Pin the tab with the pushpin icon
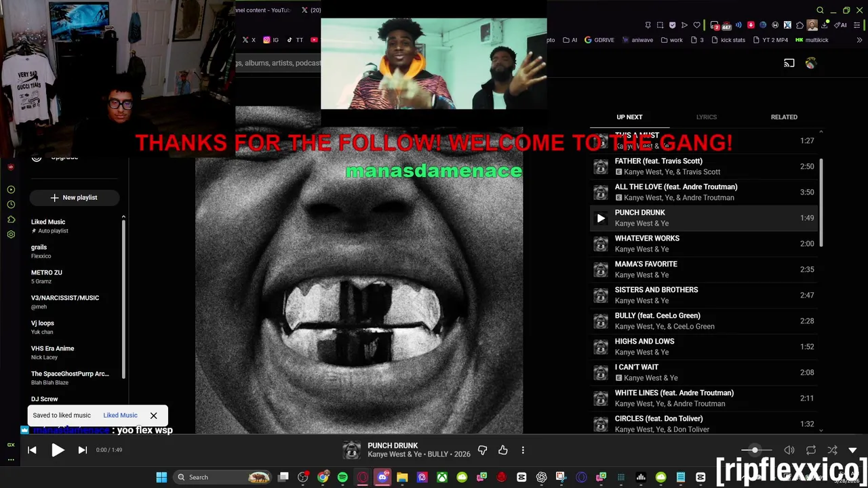The image size is (868, 488). coord(648,25)
